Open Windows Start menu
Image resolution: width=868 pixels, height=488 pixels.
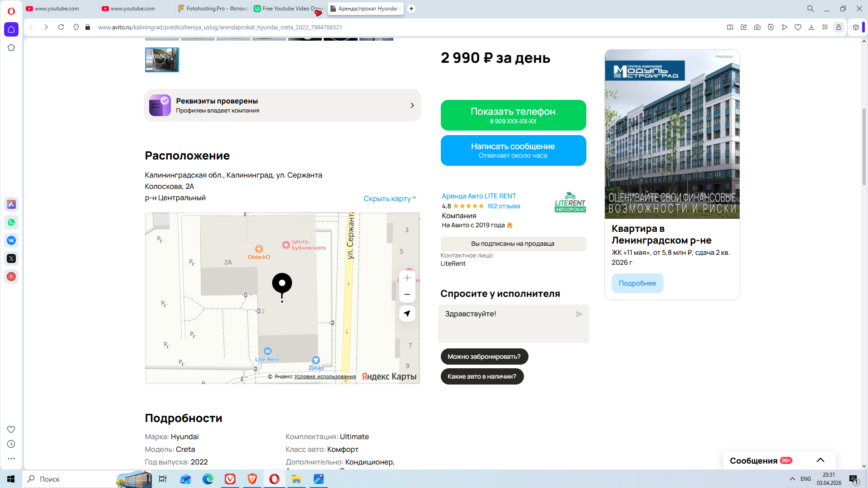[11, 479]
